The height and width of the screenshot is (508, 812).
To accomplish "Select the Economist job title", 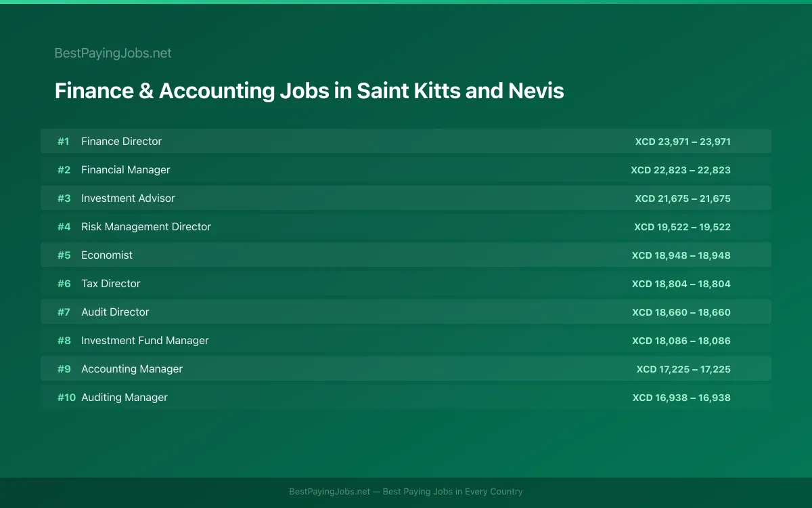I will point(107,255).
